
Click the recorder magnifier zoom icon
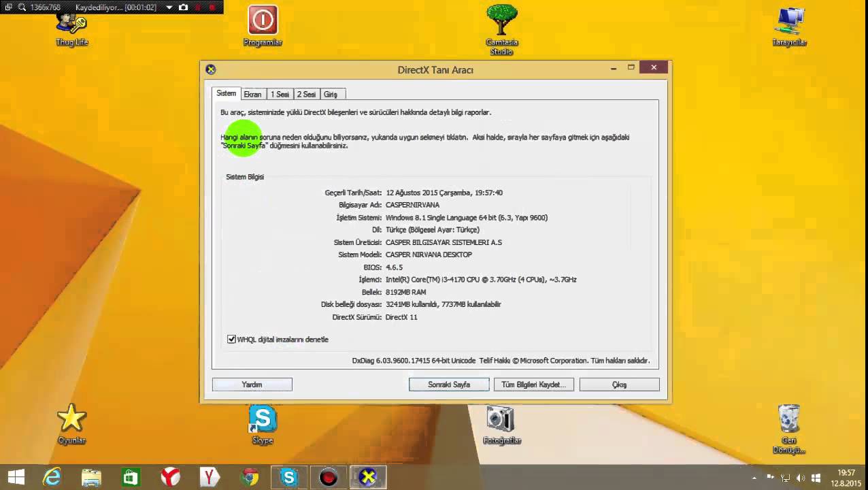point(21,7)
